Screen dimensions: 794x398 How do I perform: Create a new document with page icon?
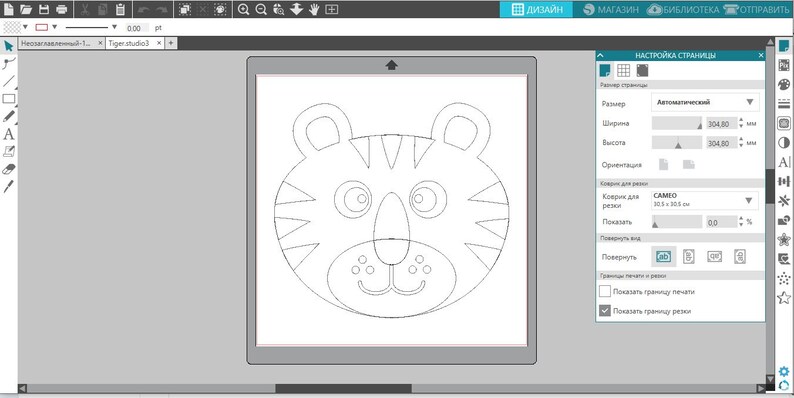point(9,9)
